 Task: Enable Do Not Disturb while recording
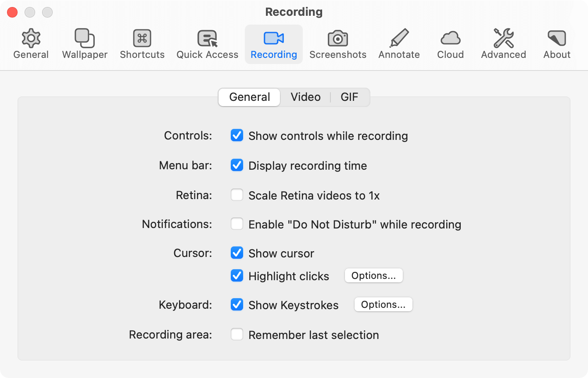[237, 224]
